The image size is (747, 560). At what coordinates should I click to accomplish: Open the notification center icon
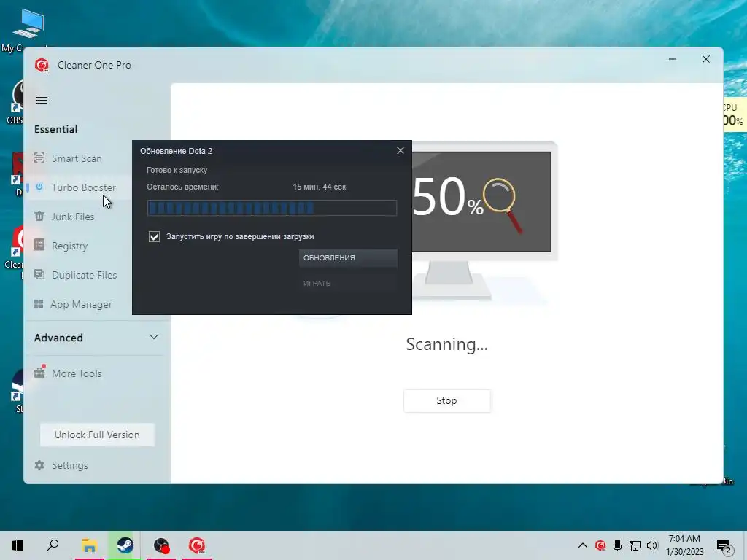pos(724,545)
